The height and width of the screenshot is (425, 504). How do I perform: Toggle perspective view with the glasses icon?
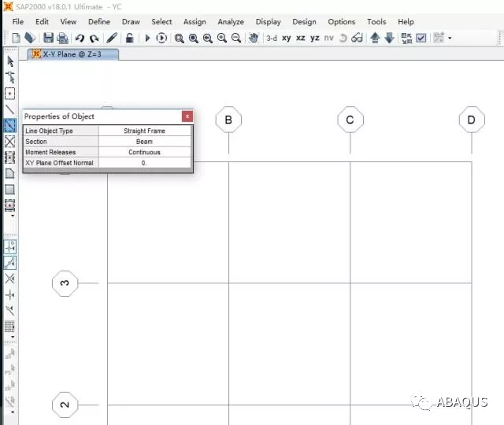(x=357, y=38)
